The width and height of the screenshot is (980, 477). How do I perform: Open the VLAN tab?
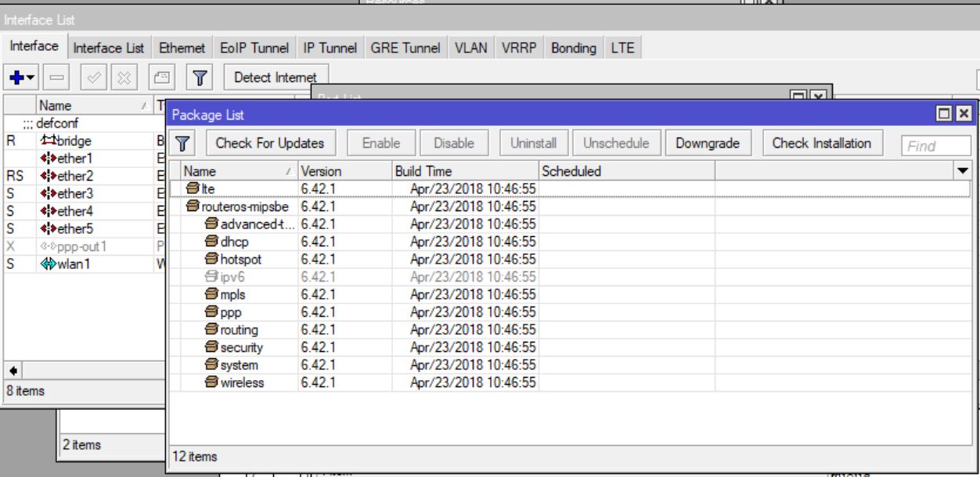(x=471, y=48)
